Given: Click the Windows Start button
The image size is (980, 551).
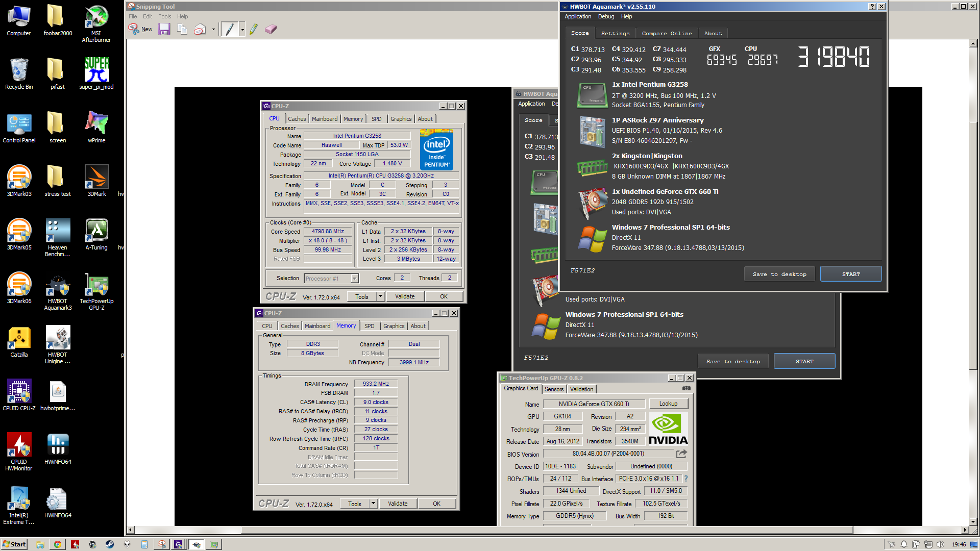Looking at the screenshot, I should [14, 544].
